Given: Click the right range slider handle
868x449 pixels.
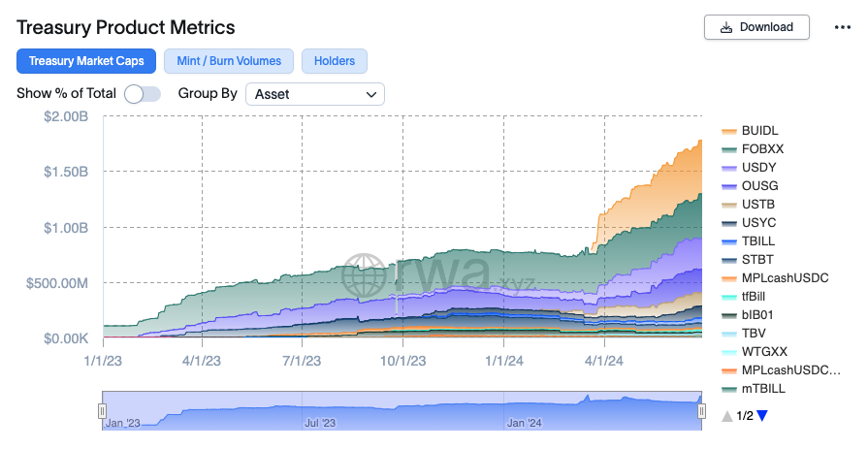Looking at the screenshot, I should pos(700,411).
